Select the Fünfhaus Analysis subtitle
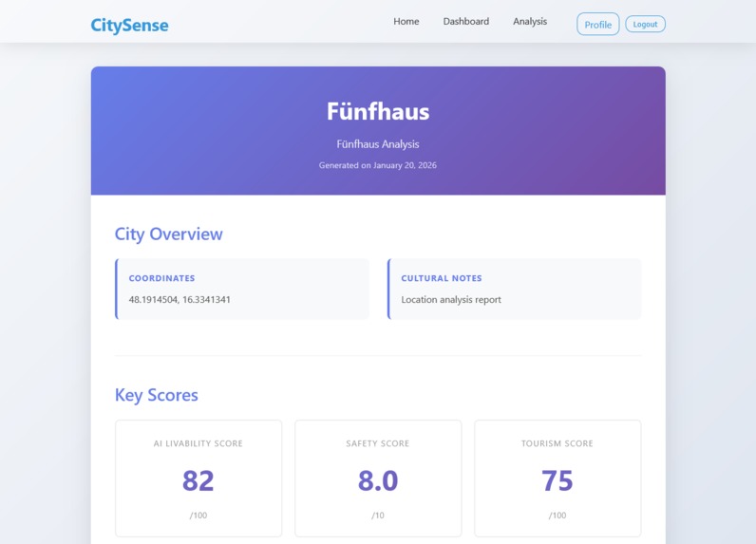This screenshot has height=544, width=756. pyautogui.click(x=378, y=144)
